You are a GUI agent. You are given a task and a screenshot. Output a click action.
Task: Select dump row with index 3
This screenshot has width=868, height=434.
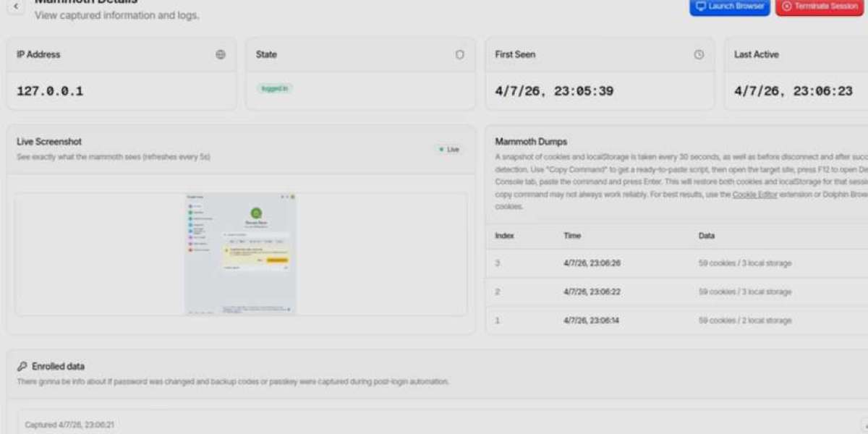[x=676, y=263]
